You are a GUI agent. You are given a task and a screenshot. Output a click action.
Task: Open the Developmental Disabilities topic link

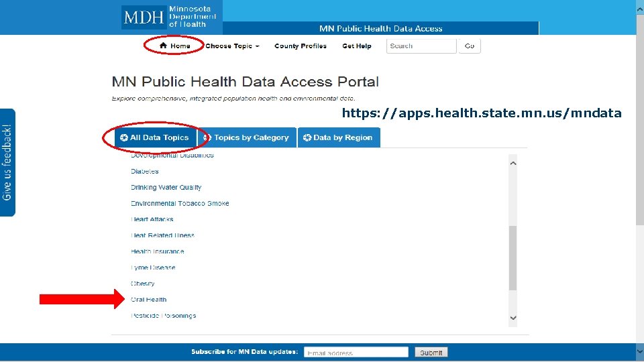pyautogui.click(x=172, y=155)
